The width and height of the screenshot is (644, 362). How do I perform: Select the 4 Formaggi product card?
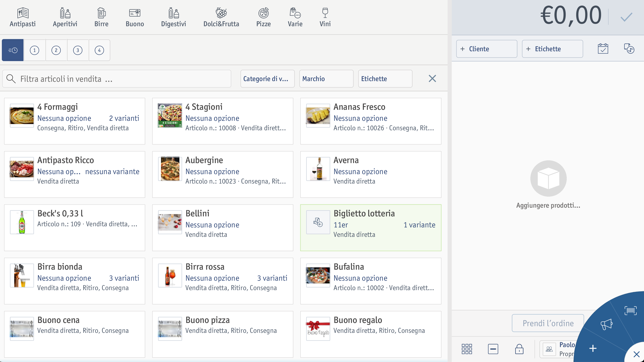pyautogui.click(x=75, y=121)
